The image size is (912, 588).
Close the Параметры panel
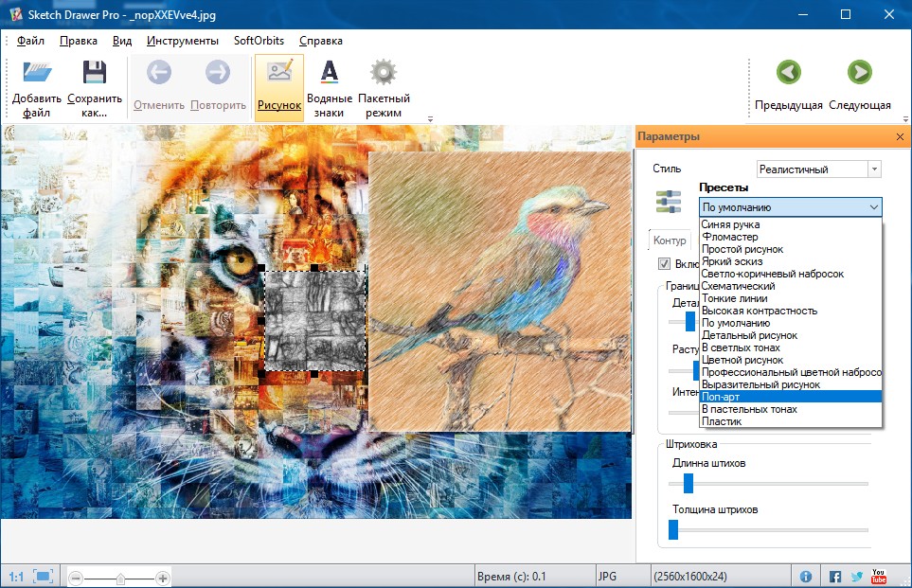pos(899,136)
